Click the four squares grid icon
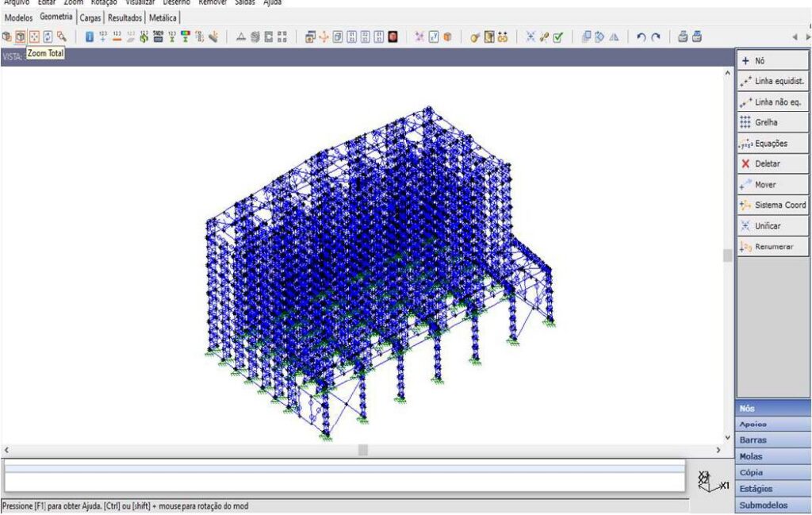Screen dimensions: 812x515 click(x=282, y=37)
